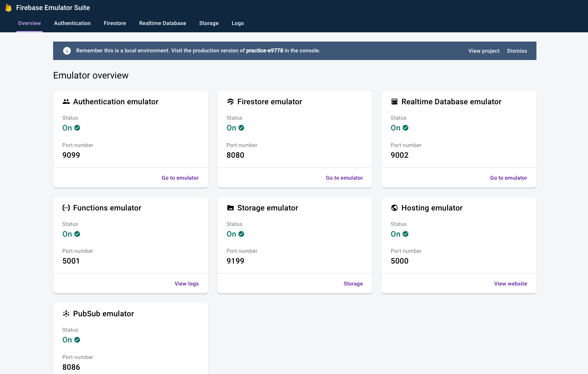Dismiss the local environment banner
Viewport: 588px width, 374px height.
click(x=517, y=51)
